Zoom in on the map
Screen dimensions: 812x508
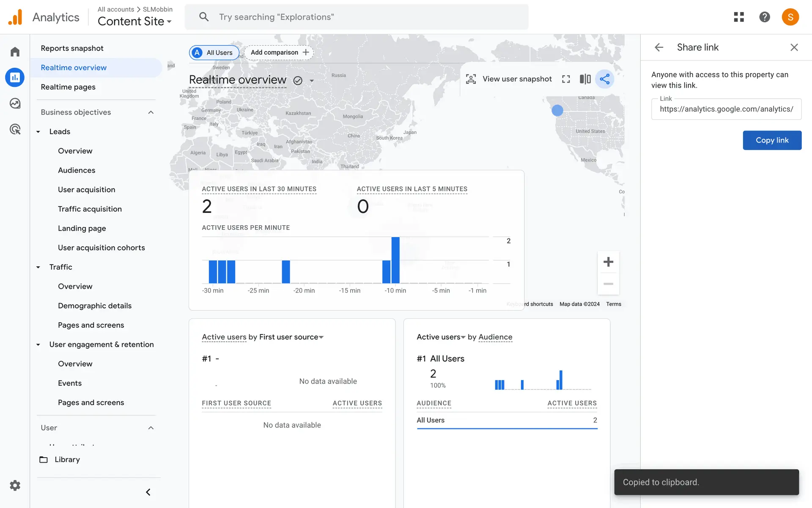[608, 262]
